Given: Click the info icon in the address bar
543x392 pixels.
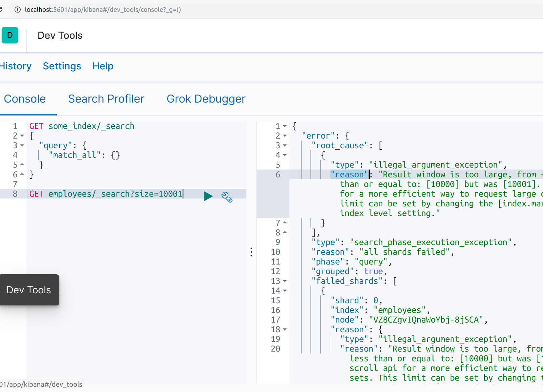Looking at the screenshot, I should tap(17, 10).
